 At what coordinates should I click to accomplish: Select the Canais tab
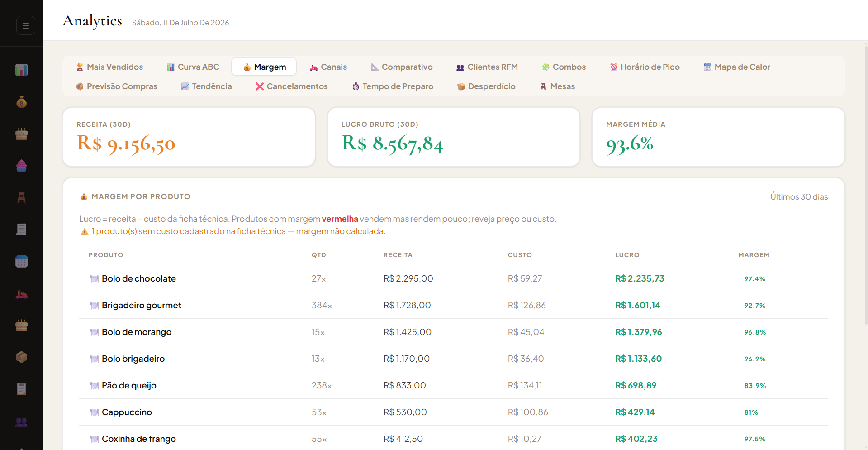coord(328,67)
